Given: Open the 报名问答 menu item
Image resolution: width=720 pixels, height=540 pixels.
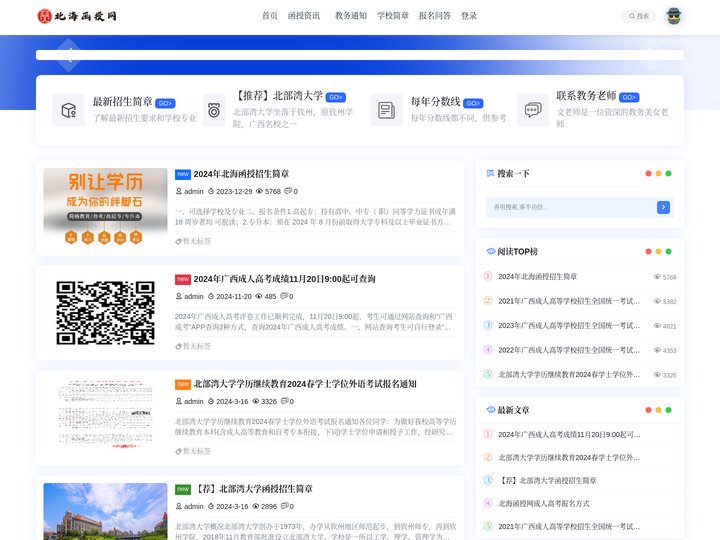Looking at the screenshot, I should pyautogui.click(x=435, y=16).
